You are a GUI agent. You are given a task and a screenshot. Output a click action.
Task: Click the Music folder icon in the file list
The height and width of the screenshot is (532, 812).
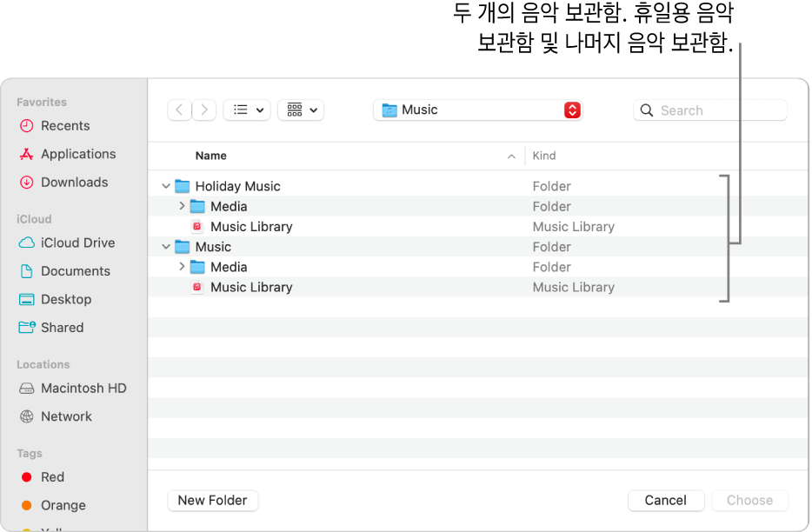[183, 247]
